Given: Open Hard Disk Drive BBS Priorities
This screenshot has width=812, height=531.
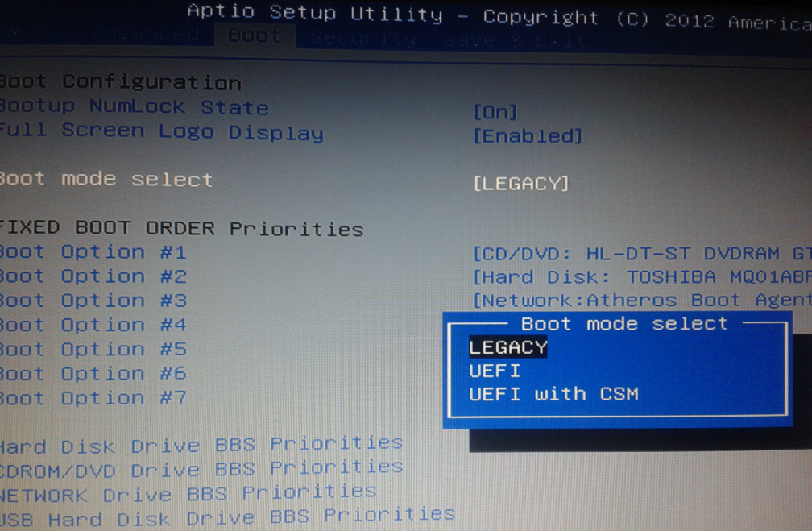Looking at the screenshot, I should [x=200, y=445].
